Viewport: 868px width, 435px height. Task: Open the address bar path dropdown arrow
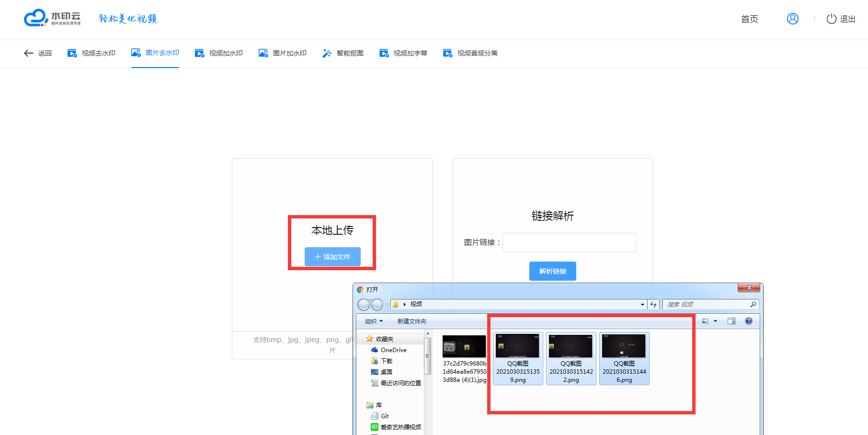pos(642,304)
